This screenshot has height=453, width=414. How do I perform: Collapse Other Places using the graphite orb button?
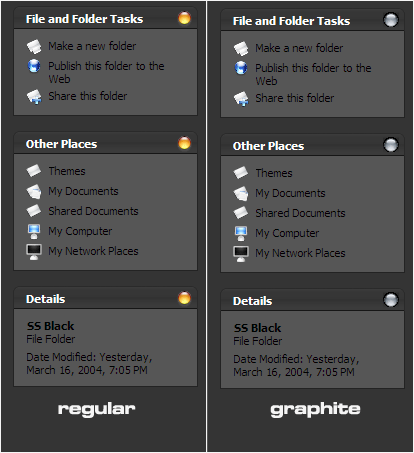[391, 145]
